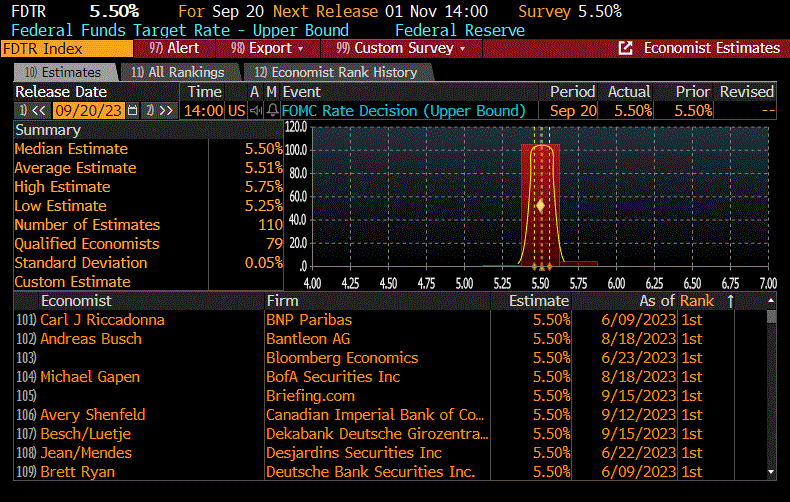Open Michael Gapen row
The image size is (790, 502).
pyautogui.click(x=390, y=377)
